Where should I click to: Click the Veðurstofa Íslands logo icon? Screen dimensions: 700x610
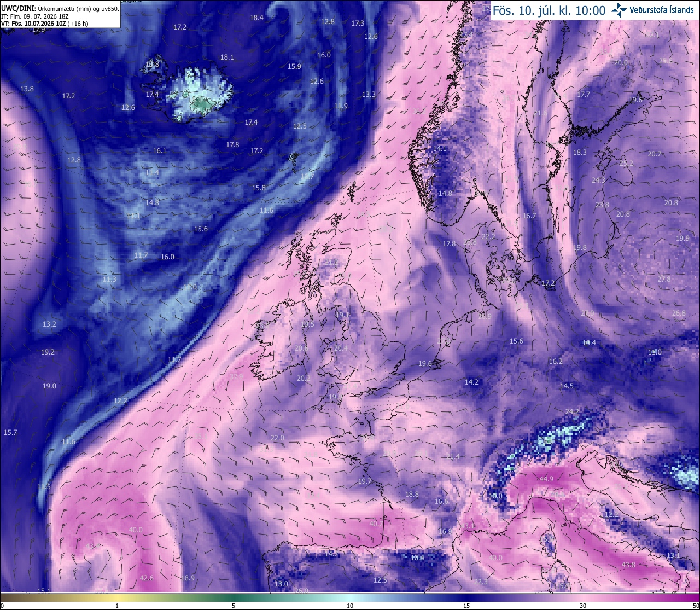pos(620,10)
